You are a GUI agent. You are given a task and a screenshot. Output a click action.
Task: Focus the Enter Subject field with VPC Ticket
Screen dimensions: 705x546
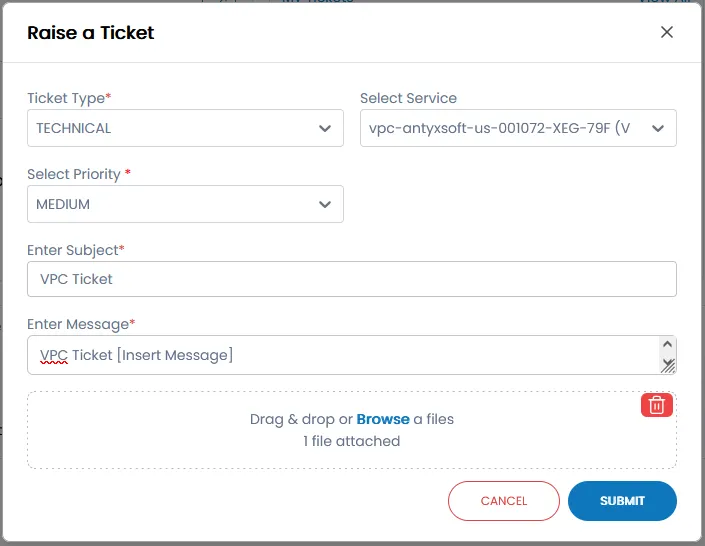click(x=350, y=279)
